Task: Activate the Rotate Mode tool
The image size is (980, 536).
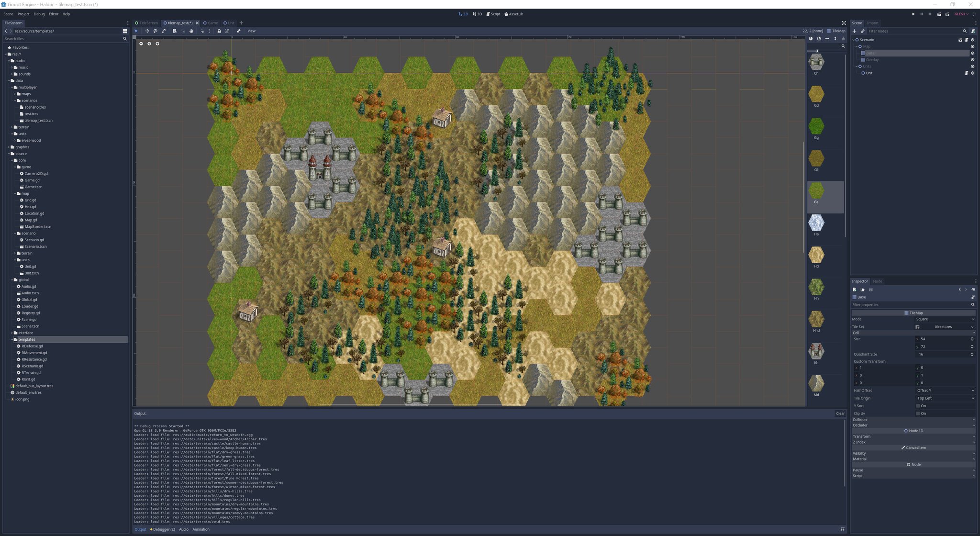Action: point(156,31)
